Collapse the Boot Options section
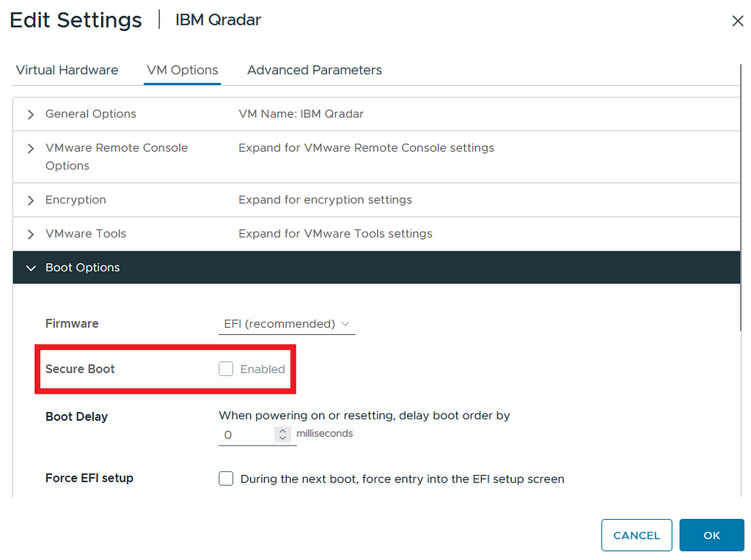Image resolution: width=751 pixels, height=560 pixels. tap(31, 268)
